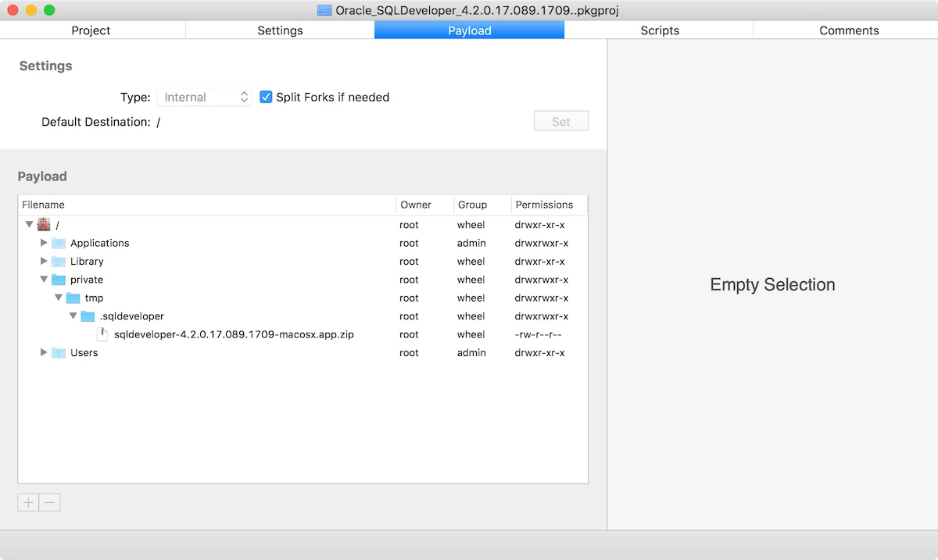938x560 pixels.
Task: Go to the Scripts tab
Action: pos(659,30)
